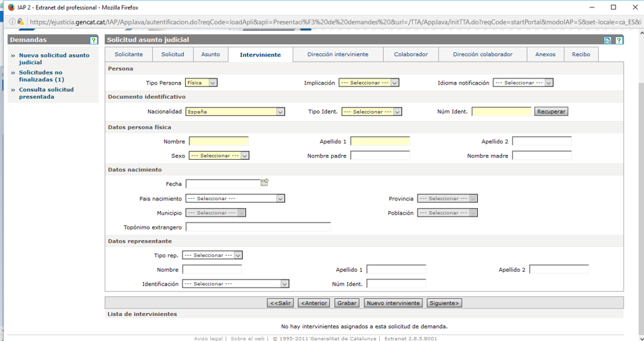The width and height of the screenshot is (644, 341).
Task: Click the print icon in Solicitud asunto judicial header
Action: pos(608,40)
